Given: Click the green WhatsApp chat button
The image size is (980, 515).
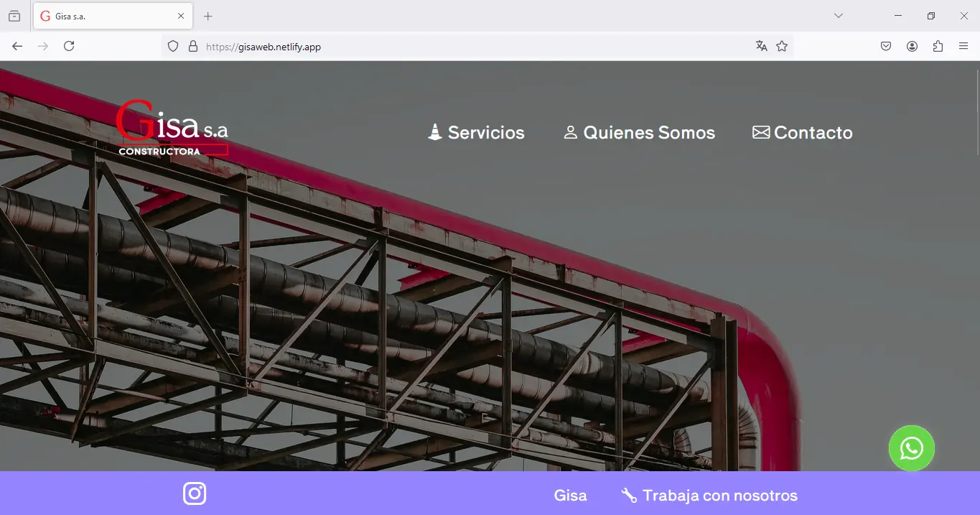Looking at the screenshot, I should click(x=911, y=448).
